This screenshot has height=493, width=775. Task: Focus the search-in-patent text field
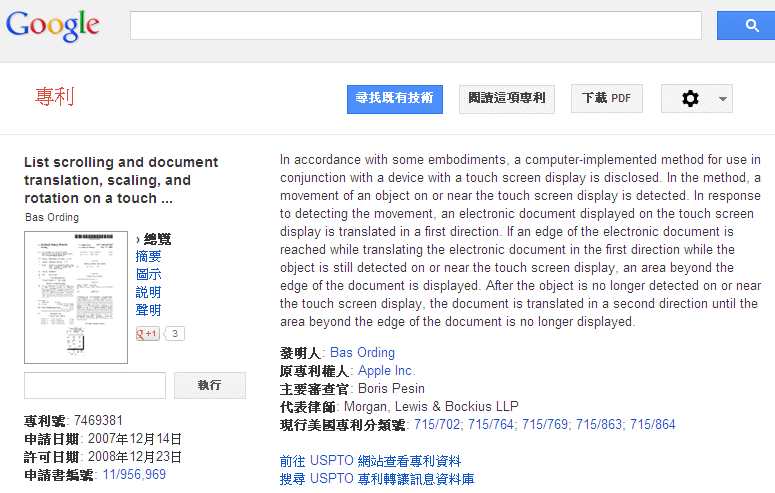coord(95,385)
